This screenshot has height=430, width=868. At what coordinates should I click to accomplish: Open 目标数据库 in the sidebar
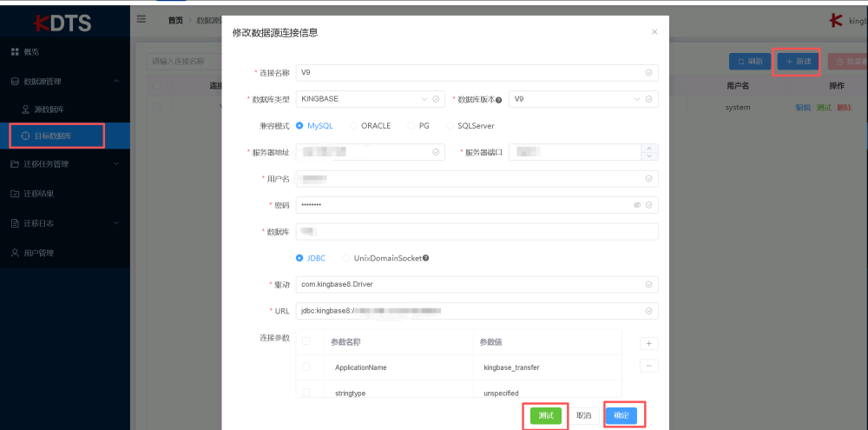point(65,136)
